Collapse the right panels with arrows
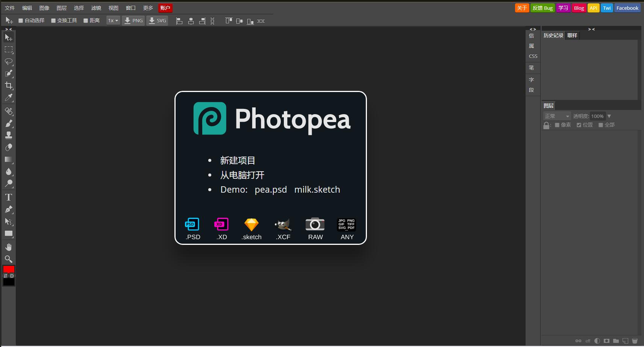 point(591,29)
